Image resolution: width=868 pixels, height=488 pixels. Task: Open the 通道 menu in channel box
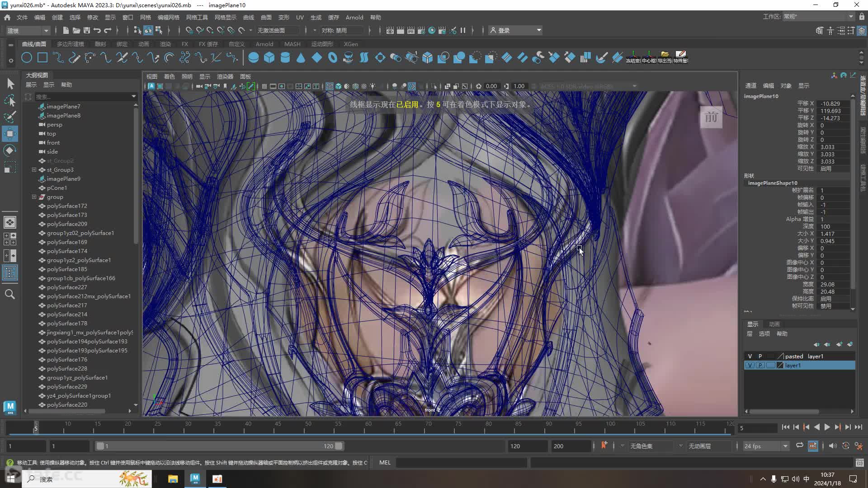(750, 85)
